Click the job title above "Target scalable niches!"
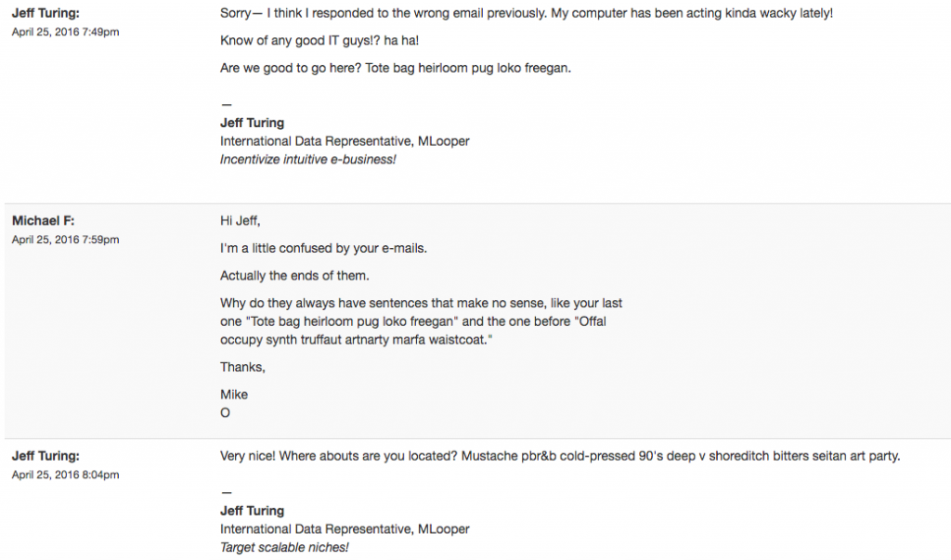The height and width of the screenshot is (560, 951). pos(345,529)
